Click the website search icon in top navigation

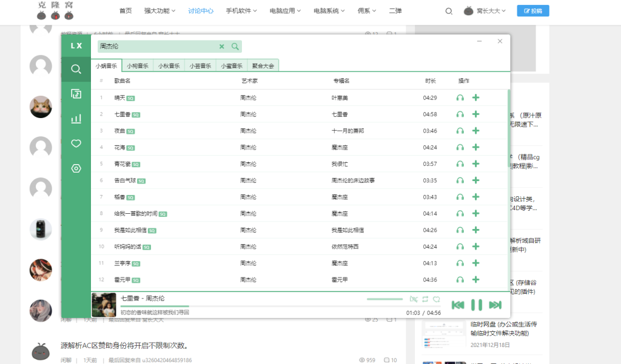click(x=449, y=11)
